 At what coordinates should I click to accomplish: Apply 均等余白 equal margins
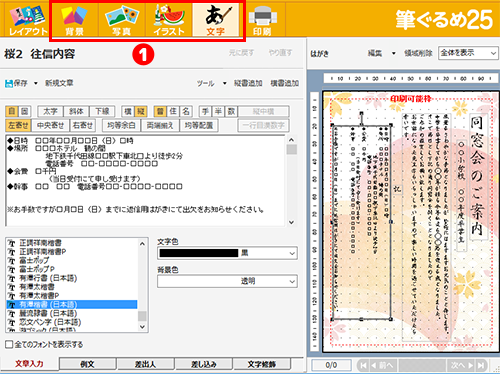(x=121, y=125)
